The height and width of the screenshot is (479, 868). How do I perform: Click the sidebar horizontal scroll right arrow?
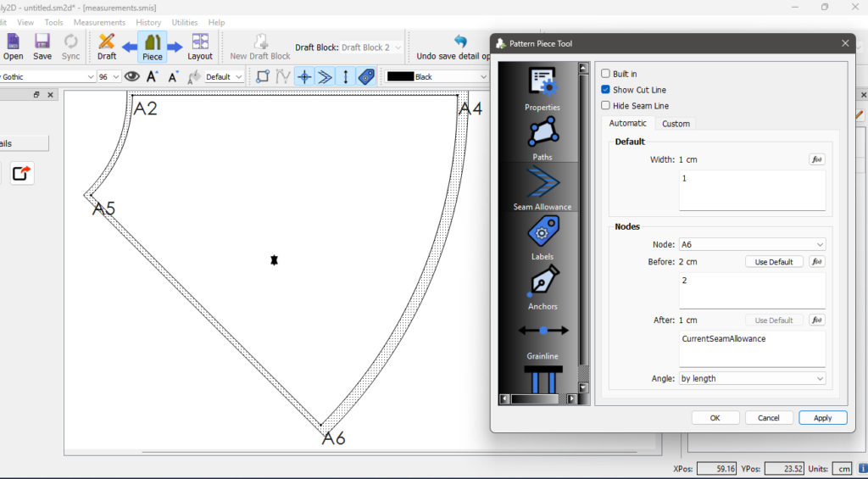pyautogui.click(x=572, y=398)
